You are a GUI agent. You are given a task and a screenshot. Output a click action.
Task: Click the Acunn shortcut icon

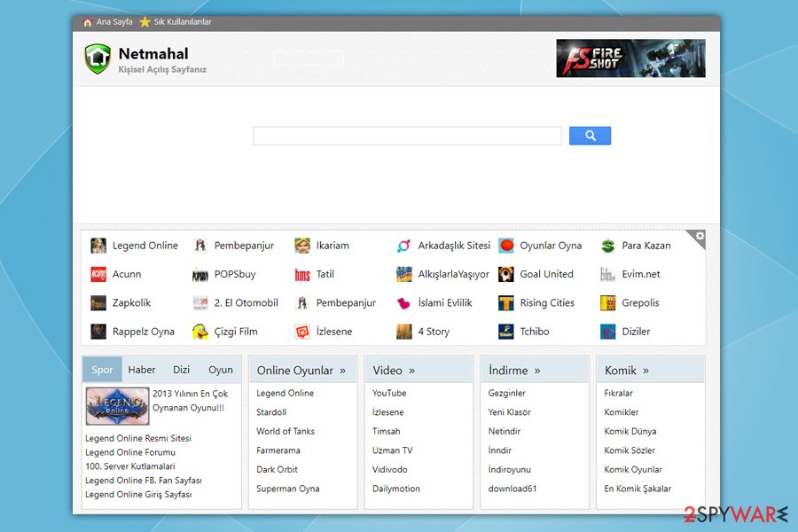click(x=98, y=274)
